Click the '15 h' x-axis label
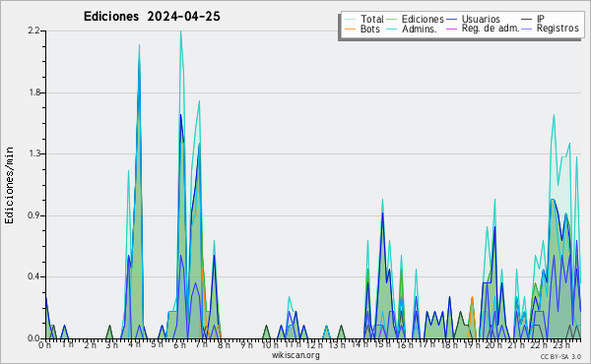This screenshot has width=591, height=364. [382, 344]
